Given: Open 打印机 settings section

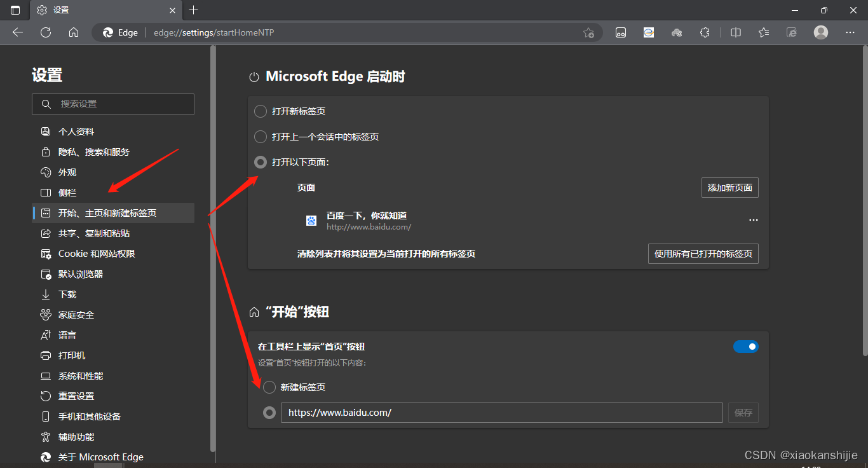Looking at the screenshot, I should [x=113, y=355].
